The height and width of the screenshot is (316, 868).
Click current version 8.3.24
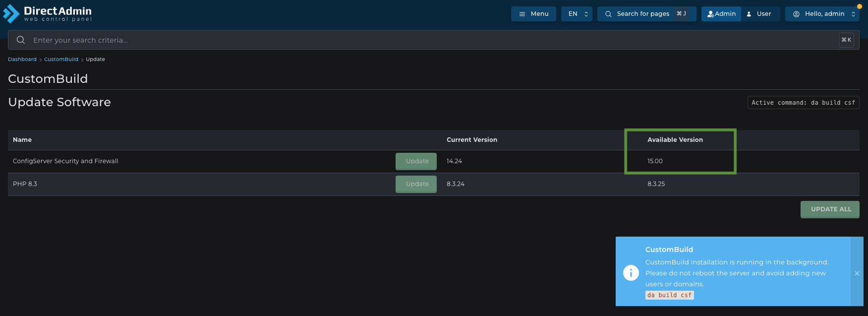(x=456, y=184)
